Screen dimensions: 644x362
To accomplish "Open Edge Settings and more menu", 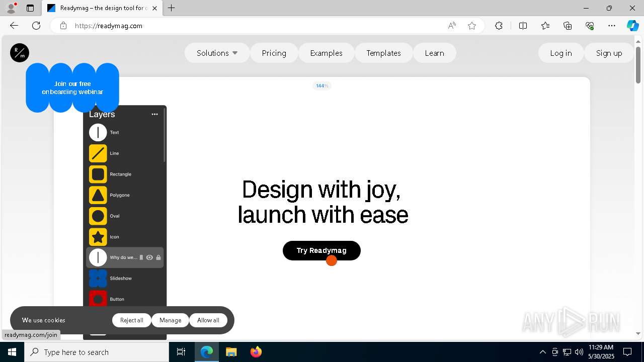I will pyautogui.click(x=612, y=26).
